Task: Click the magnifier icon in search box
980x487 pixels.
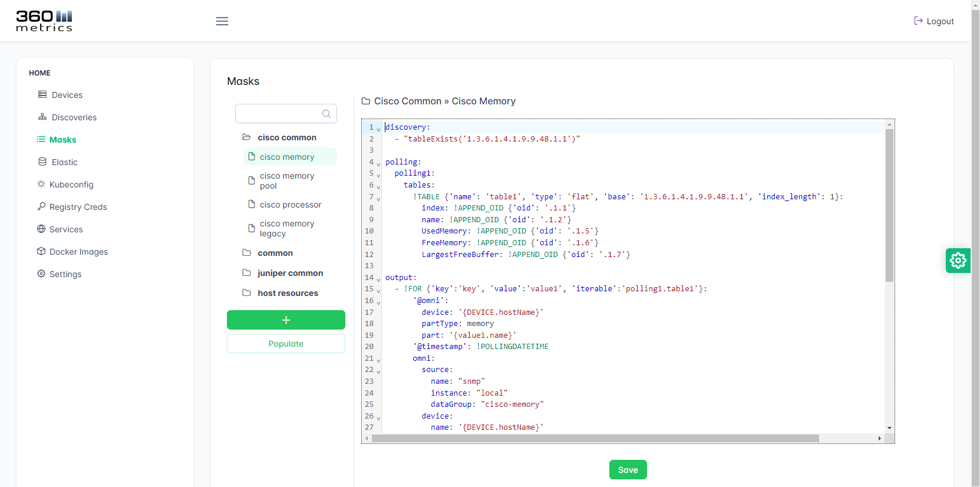Action: point(326,114)
